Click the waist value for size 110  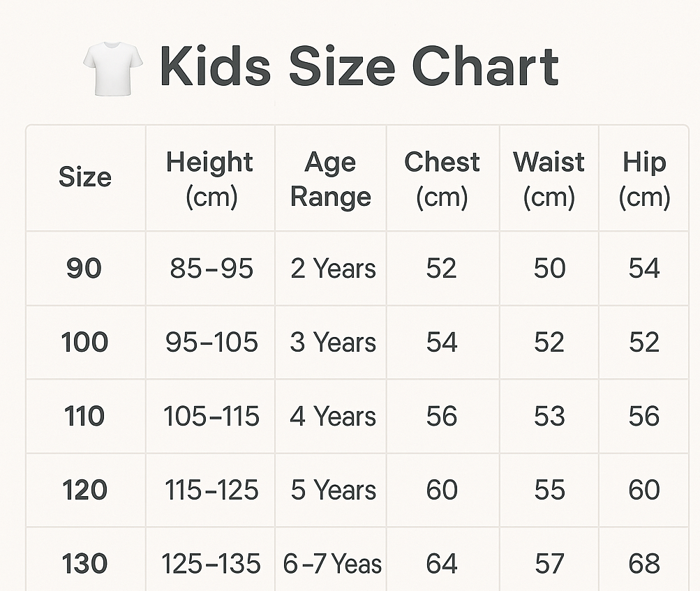point(549,417)
